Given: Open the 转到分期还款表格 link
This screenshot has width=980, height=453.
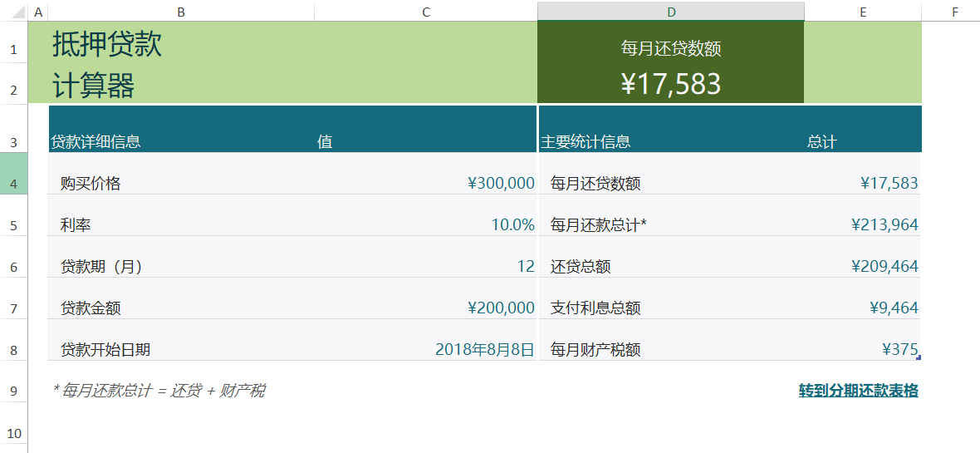Looking at the screenshot, I should coord(858,391).
